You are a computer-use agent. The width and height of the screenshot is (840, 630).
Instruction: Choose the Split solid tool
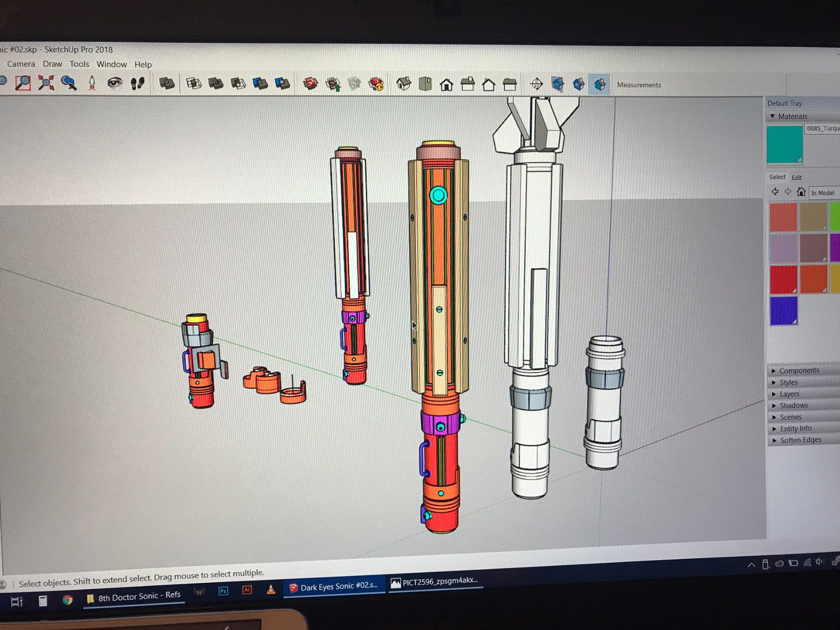point(282,84)
